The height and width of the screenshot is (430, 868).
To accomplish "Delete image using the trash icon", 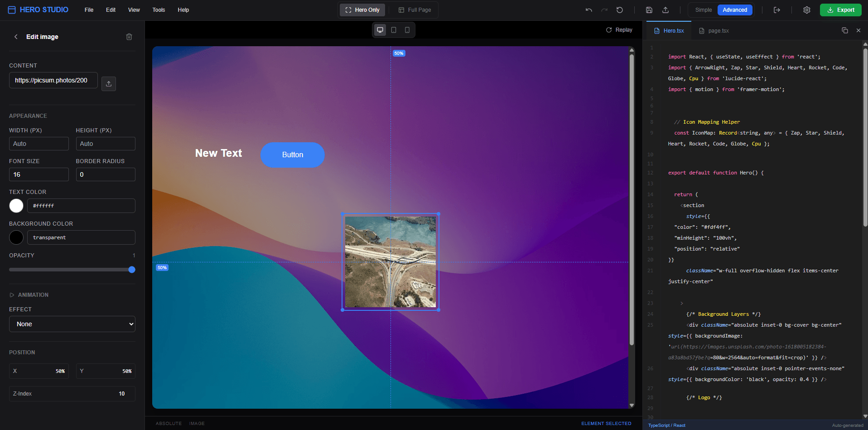I will pos(129,37).
